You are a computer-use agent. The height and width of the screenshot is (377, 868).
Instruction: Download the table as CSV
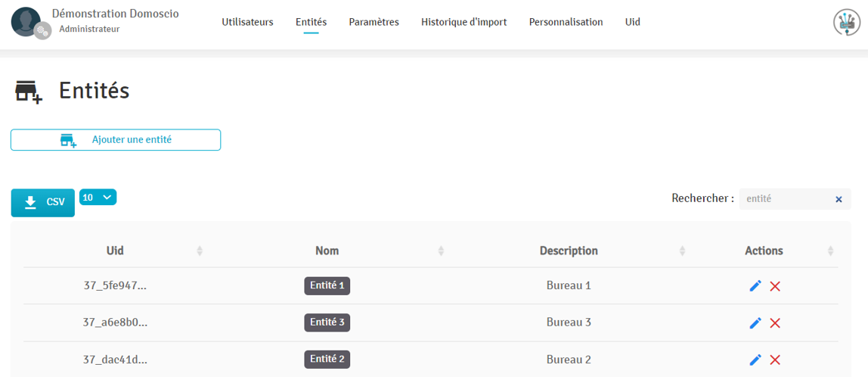[x=43, y=202]
